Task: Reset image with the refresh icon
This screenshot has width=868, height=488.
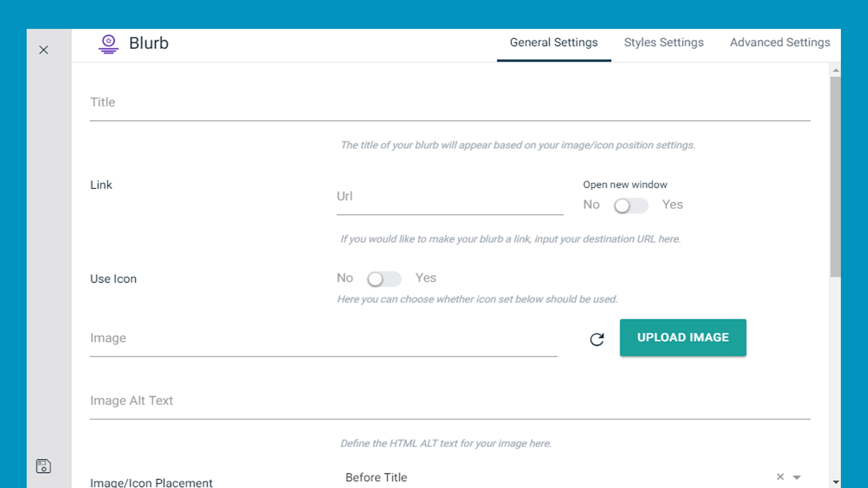Action: point(597,339)
